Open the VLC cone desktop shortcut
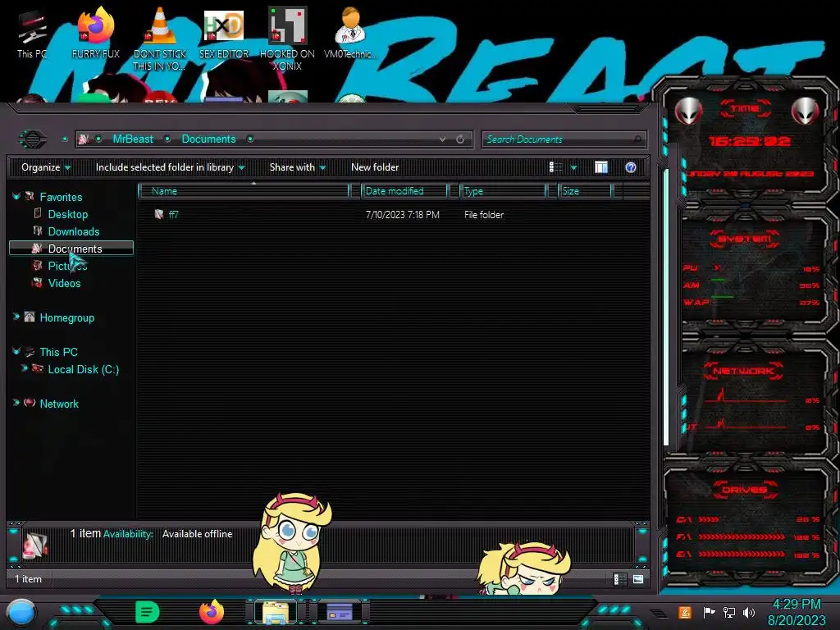Screen dimensions: 840x630 (x=160, y=40)
